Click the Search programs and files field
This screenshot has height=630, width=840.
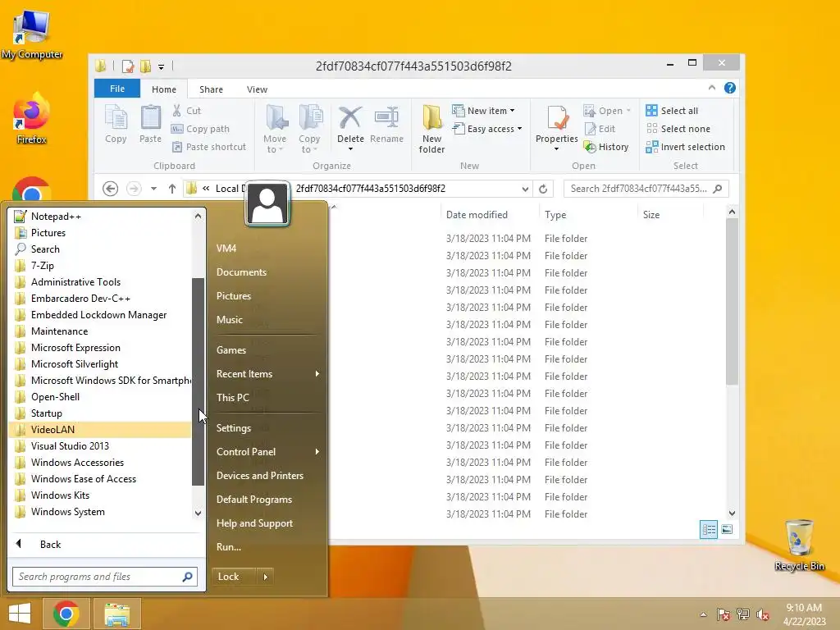point(105,577)
